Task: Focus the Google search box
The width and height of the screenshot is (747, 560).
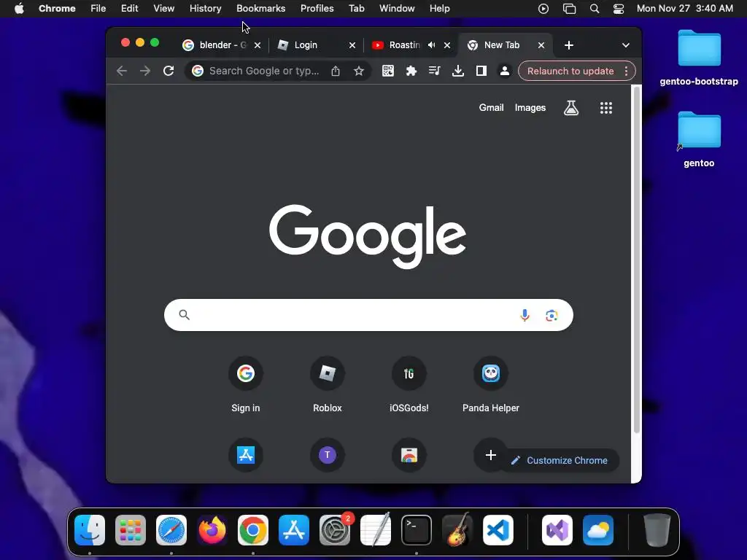Action: click(x=368, y=315)
